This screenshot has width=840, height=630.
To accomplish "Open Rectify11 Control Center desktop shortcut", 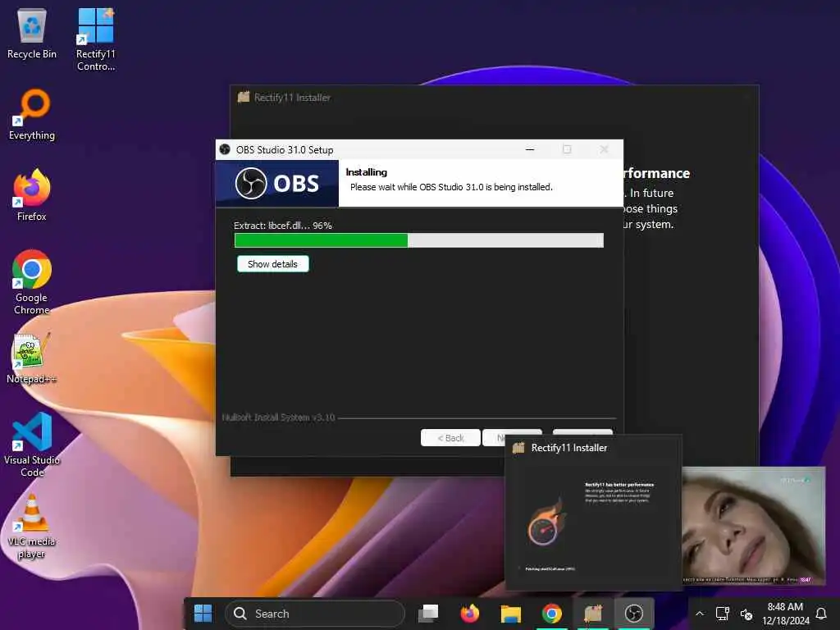I will 95,39.
